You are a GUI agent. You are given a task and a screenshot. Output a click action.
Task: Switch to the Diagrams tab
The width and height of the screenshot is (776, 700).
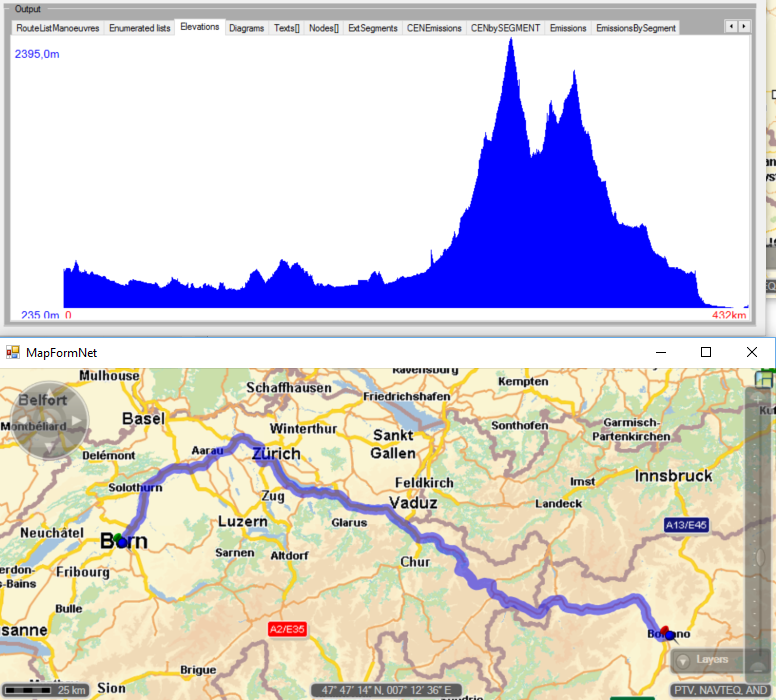[246, 28]
